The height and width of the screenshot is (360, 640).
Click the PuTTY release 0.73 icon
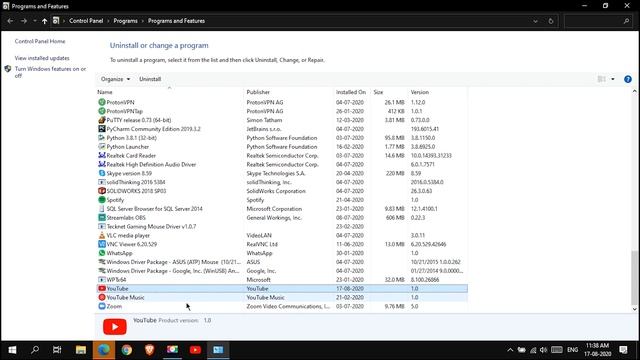click(x=102, y=120)
